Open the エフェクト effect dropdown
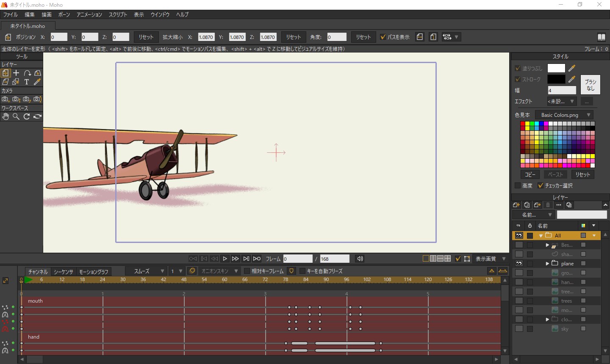This screenshot has width=610, height=364. coord(561,101)
